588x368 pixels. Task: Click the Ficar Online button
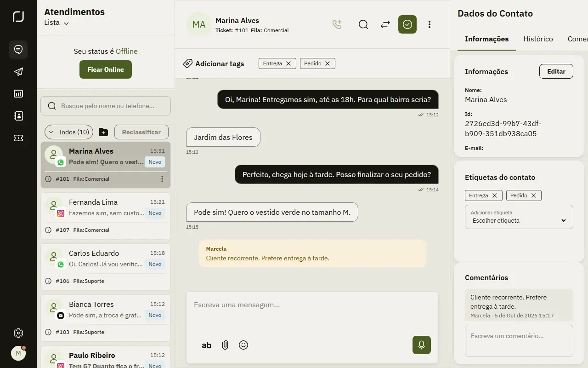pos(106,69)
